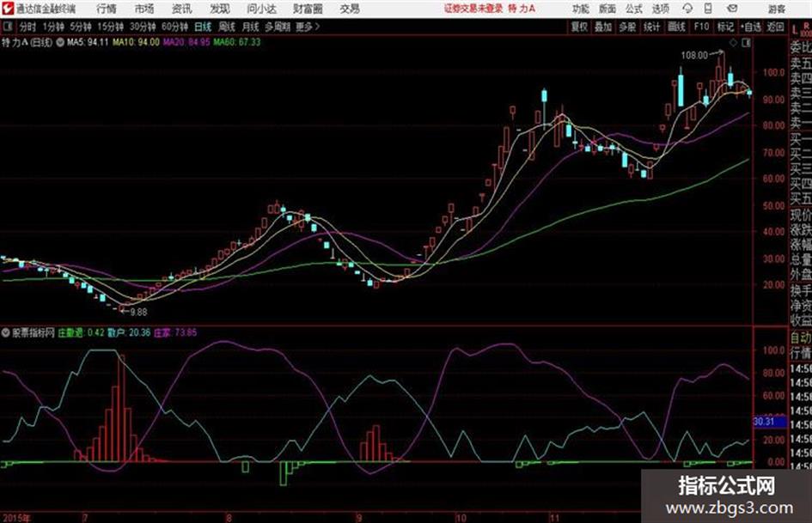Click the 复权 toolbar button
The image size is (812, 523).
(x=579, y=27)
